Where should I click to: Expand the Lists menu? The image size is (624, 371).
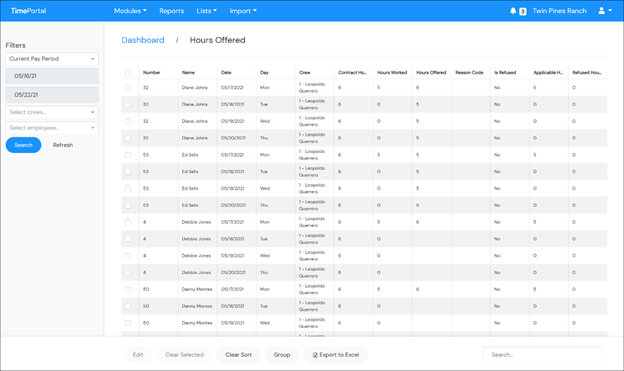coord(207,11)
